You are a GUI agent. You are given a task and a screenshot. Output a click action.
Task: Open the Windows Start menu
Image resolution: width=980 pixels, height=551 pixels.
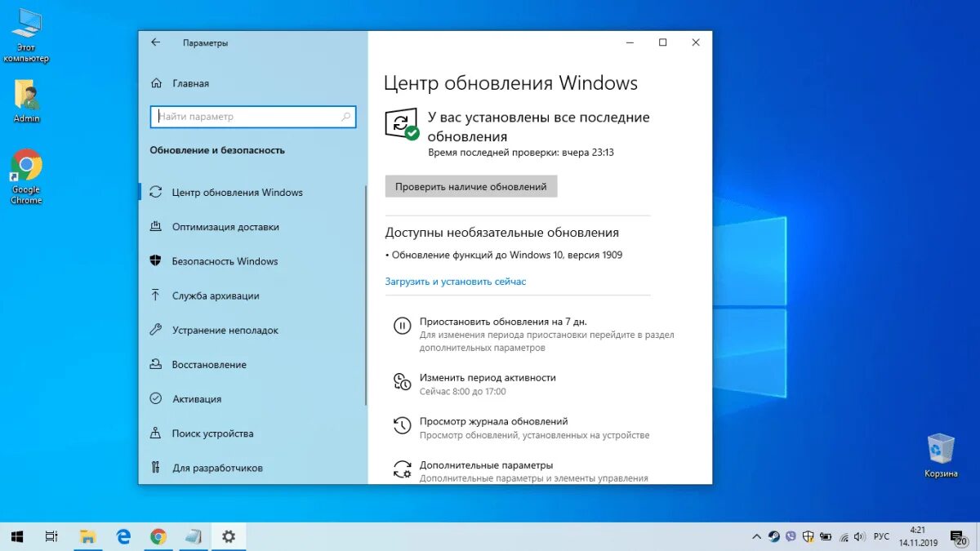[17, 536]
